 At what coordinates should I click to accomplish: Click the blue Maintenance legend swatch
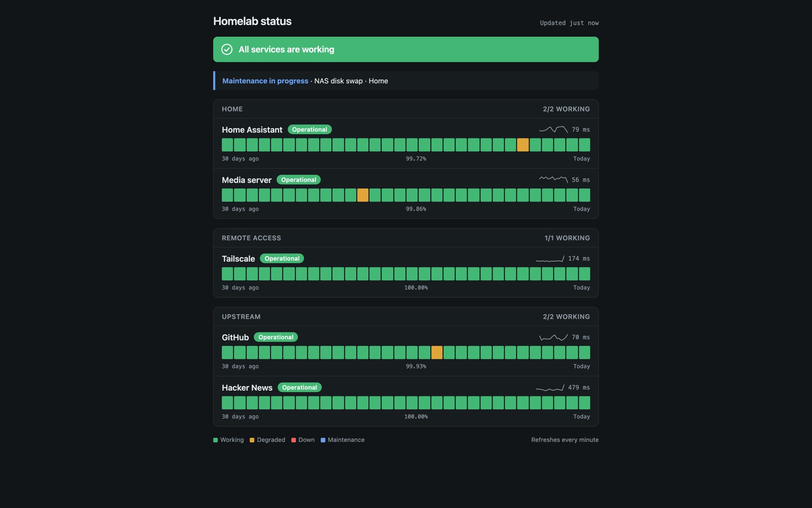(x=323, y=440)
